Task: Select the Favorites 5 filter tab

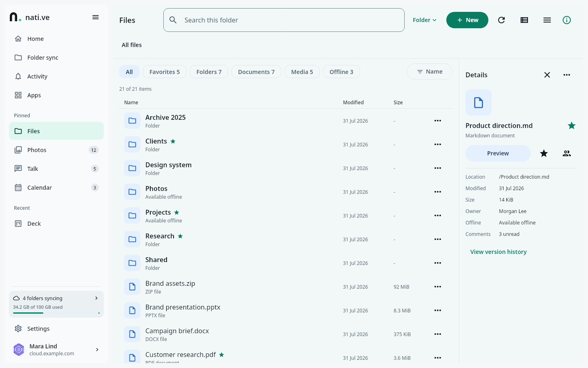Action: pos(165,72)
